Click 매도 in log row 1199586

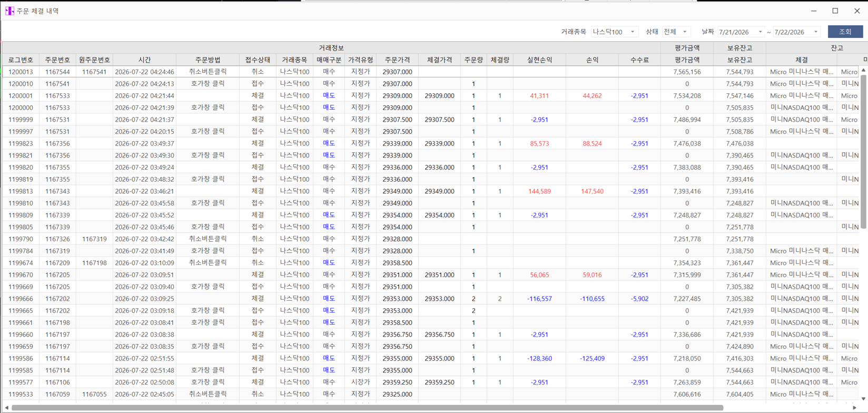pos(329,358)
